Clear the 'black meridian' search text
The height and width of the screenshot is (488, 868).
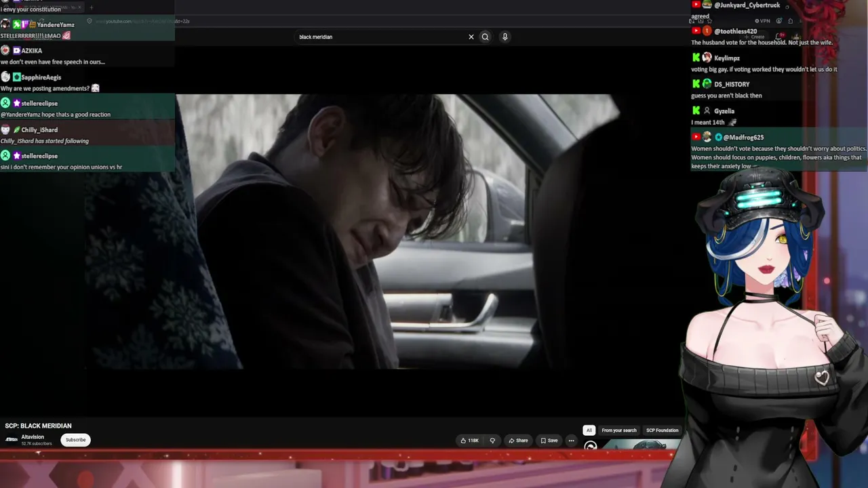pos(471,37)
